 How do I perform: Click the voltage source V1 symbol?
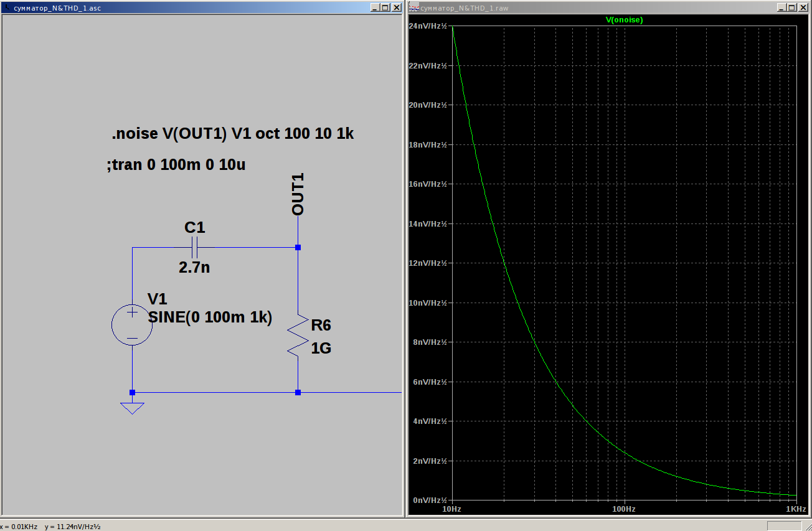tap(132, 325)
